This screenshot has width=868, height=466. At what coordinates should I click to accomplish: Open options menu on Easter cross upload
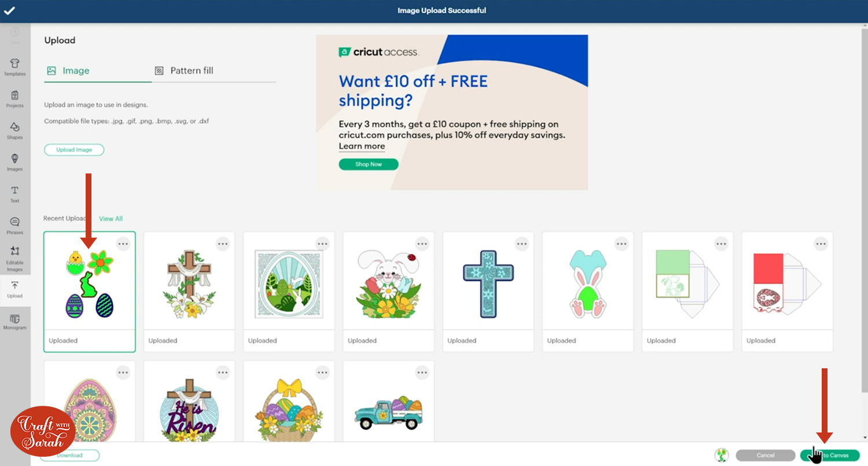[x=223, y=244]
